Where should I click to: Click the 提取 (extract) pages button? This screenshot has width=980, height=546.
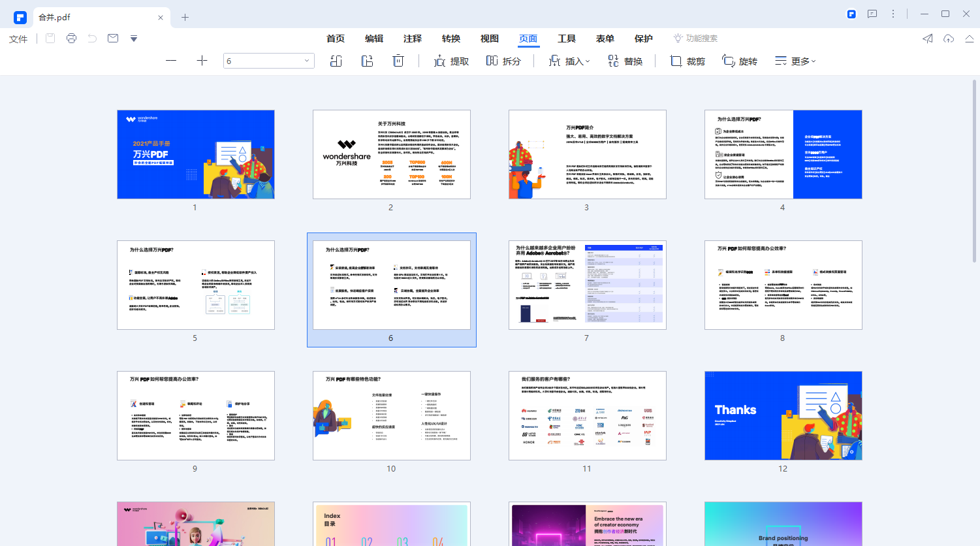[452, 61]
